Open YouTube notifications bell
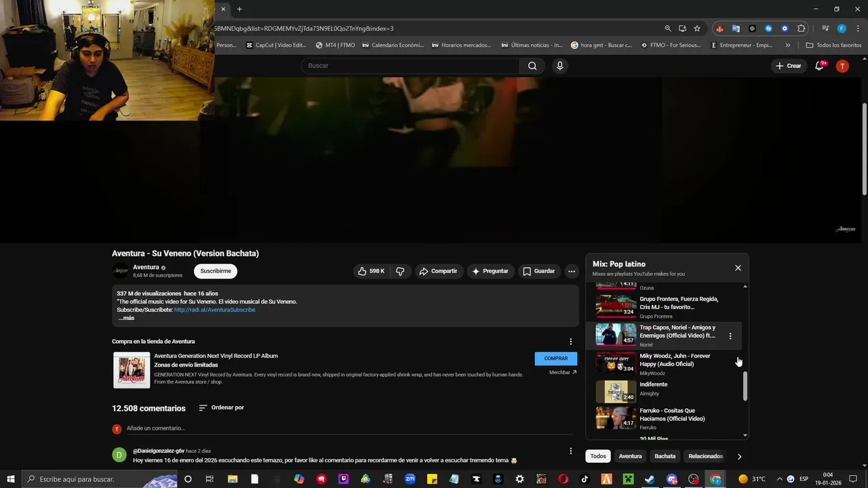 pos(819,66)
